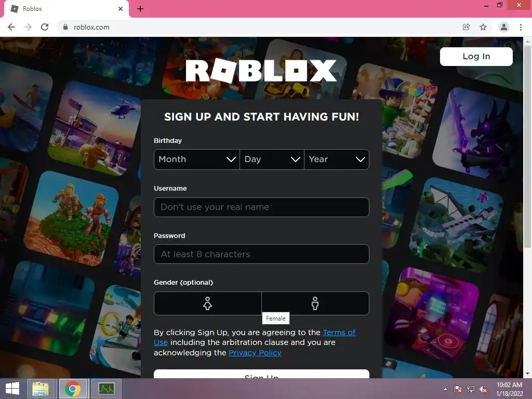The image size is (532, 399).
Task: Open the Year birthday dropdown
Action: pos(337,159)
